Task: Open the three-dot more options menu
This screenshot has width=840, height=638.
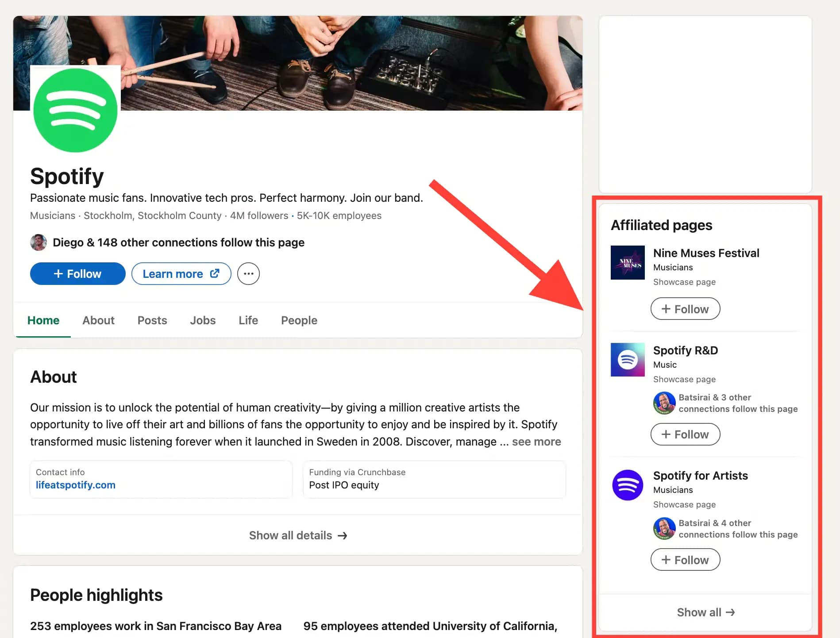Action: [x=248, y=273]
